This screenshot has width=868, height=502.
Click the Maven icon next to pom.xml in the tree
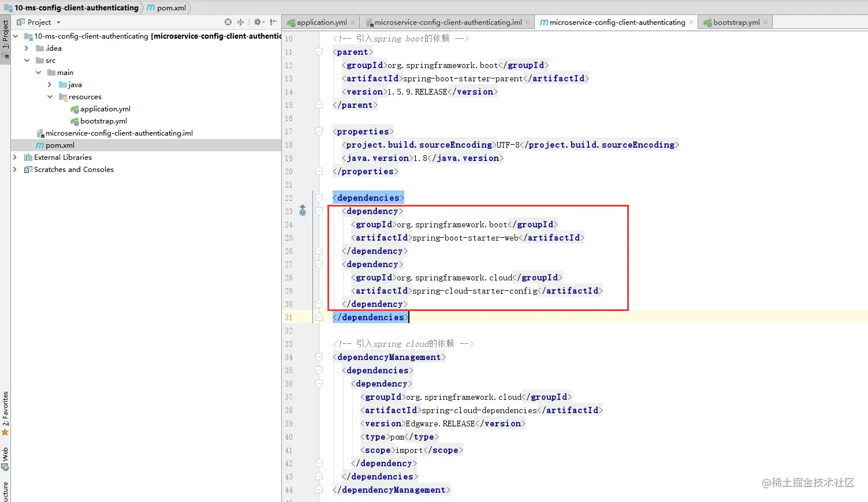(x=40, y=145)
